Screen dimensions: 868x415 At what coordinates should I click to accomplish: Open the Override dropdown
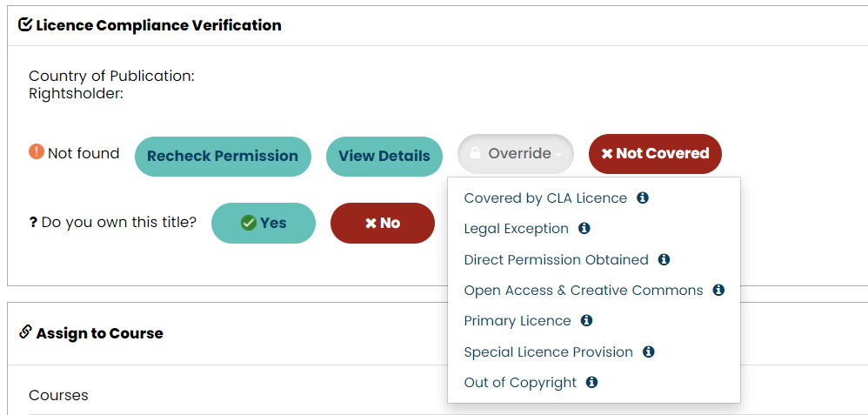(x=516, y=154)
